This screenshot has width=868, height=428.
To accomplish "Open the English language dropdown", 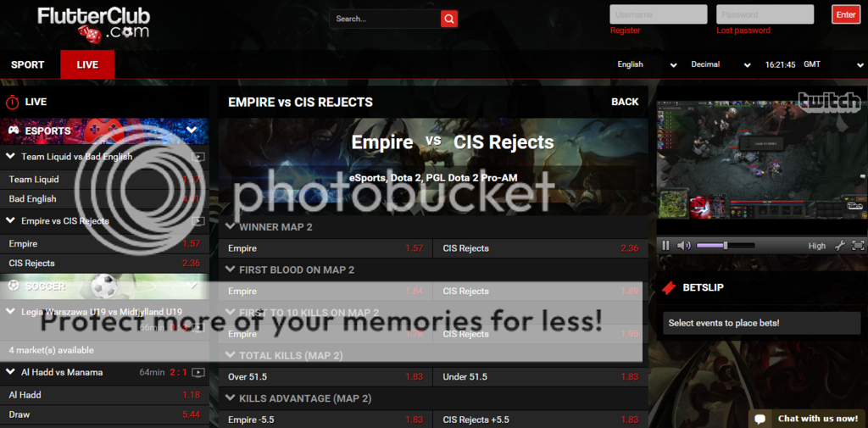I will [647, 64].
